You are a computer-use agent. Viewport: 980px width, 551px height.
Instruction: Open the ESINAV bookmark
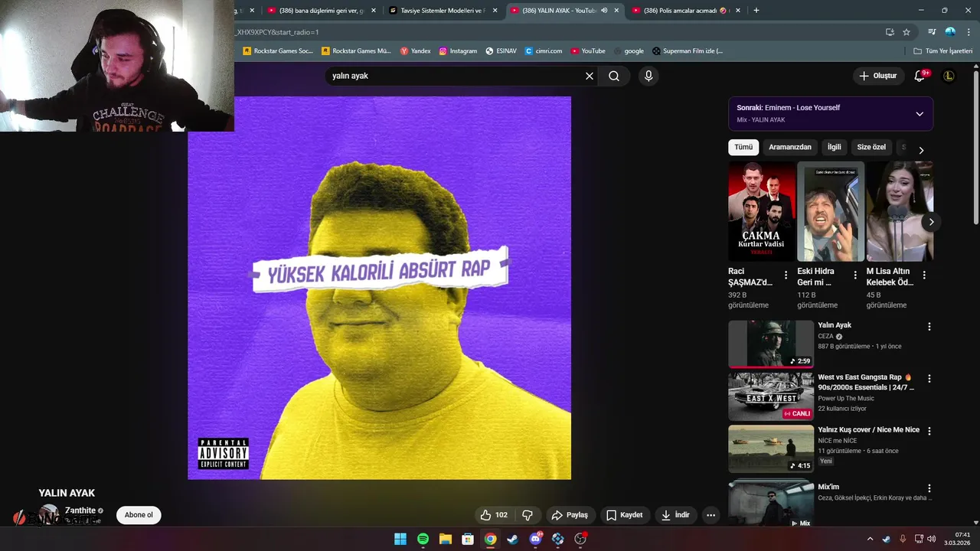tap(501, 51)
